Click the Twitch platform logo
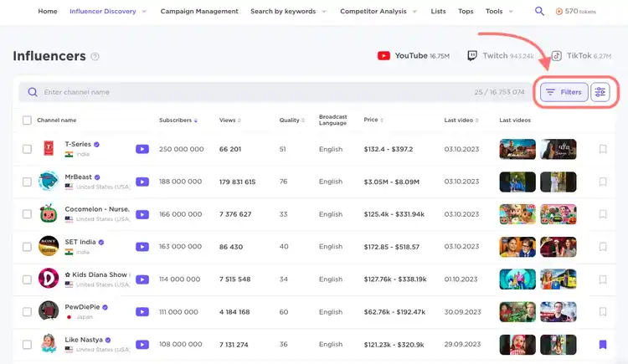Screen dimensions: 628x364 (x=472, y=56)
